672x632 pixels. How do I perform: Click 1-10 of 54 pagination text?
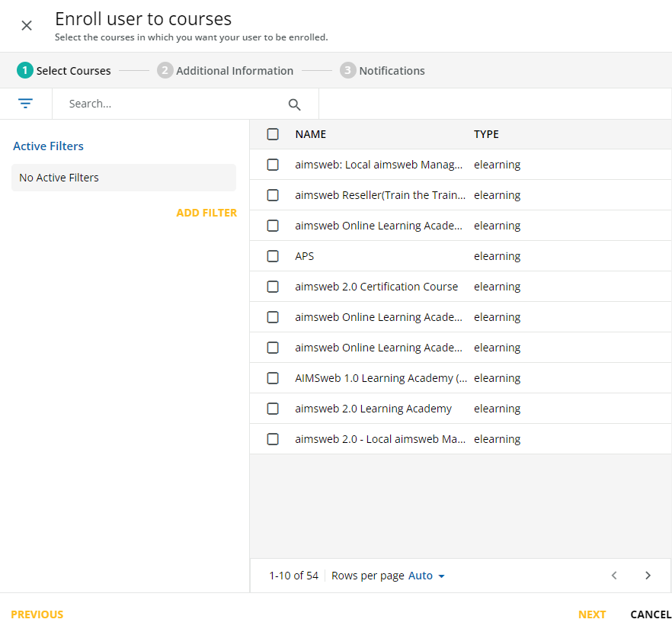click(x=293, y=576)
